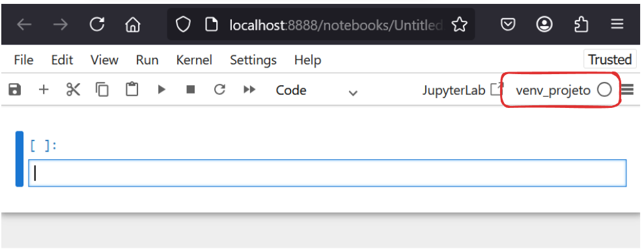Screen dimensions: 644x249
Task: Interrupt the kernel with the stop icon
Action: coord(191,90)
